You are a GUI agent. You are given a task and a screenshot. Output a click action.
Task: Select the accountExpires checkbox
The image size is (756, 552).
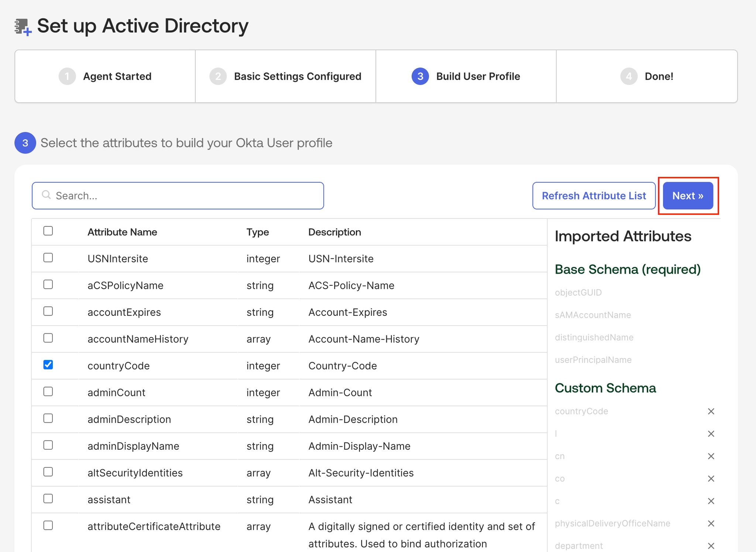(48, 311)
